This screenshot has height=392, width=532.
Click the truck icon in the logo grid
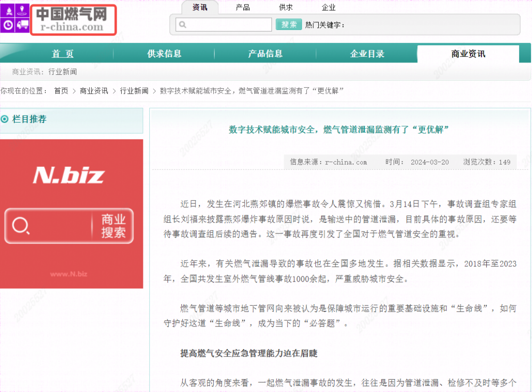coord(22,24)
